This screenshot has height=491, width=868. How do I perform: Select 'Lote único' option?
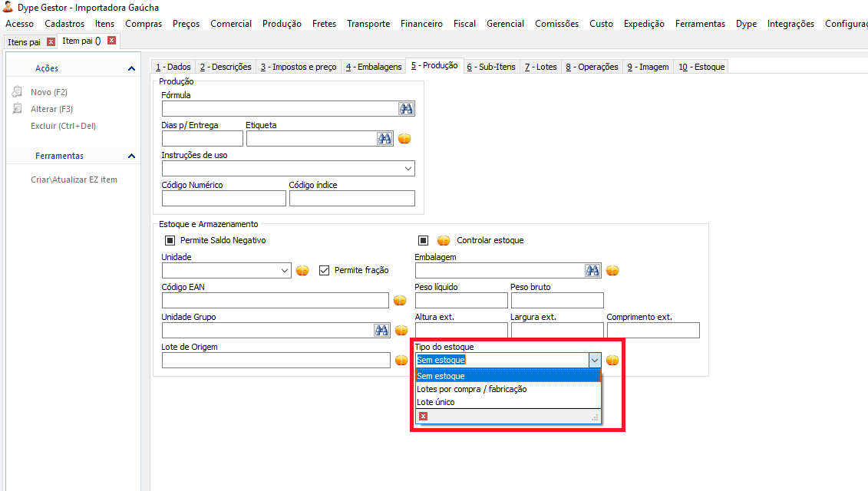(508, 402)
